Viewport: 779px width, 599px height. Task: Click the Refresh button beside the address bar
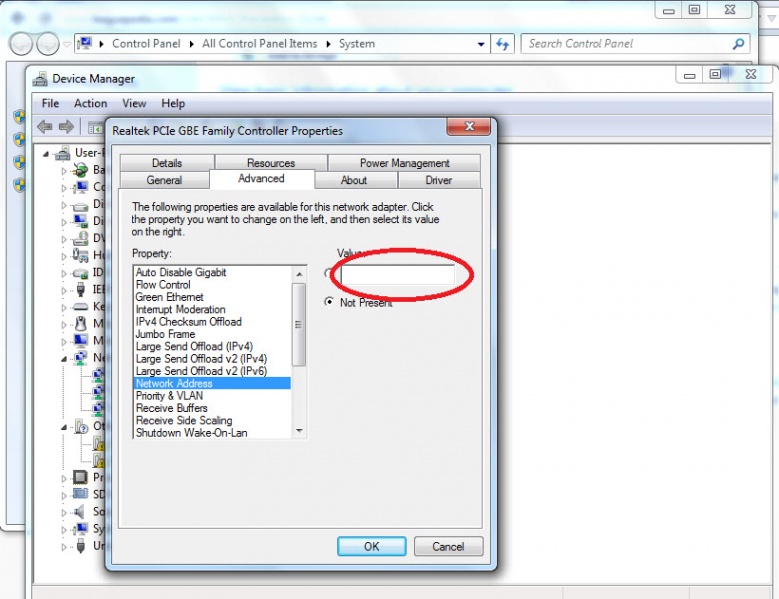tap(503, 44)
